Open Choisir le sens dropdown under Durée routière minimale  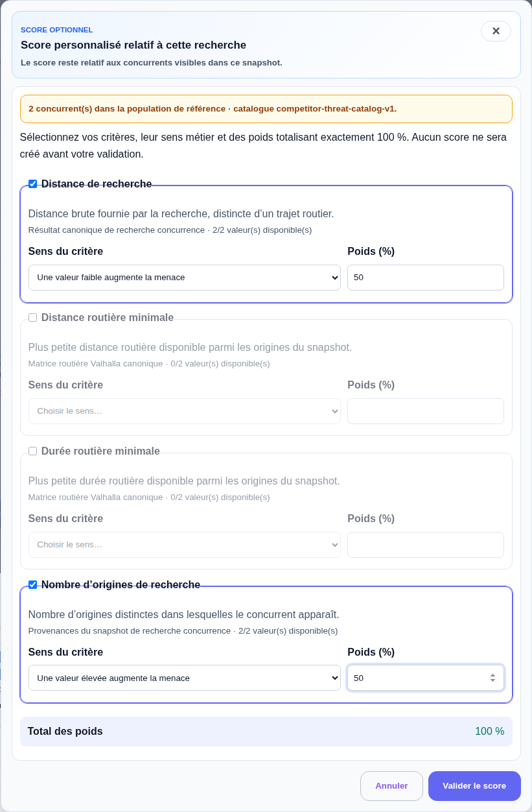click(x=185, y=545)
